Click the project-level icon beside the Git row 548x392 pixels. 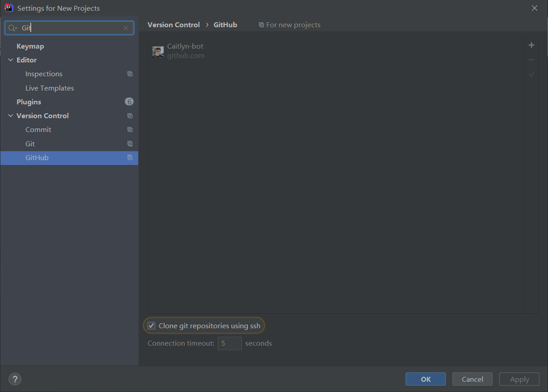(130, 144)
